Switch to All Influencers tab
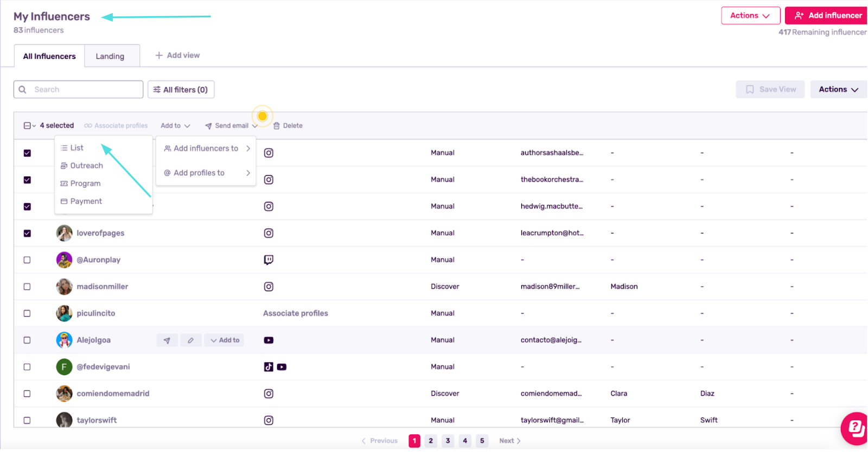Viewport: 868px width, 455px height. 49,56
